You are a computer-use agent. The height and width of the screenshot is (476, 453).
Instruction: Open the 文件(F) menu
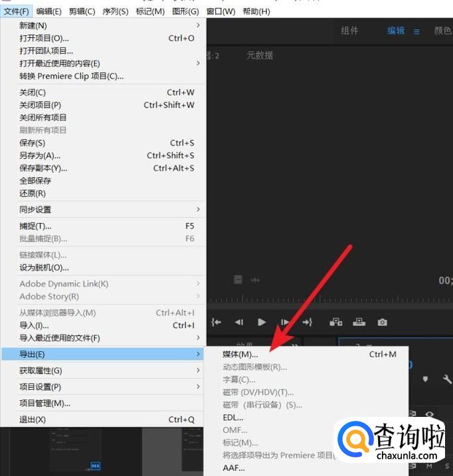pyautogui.click(x=16, y=11)
